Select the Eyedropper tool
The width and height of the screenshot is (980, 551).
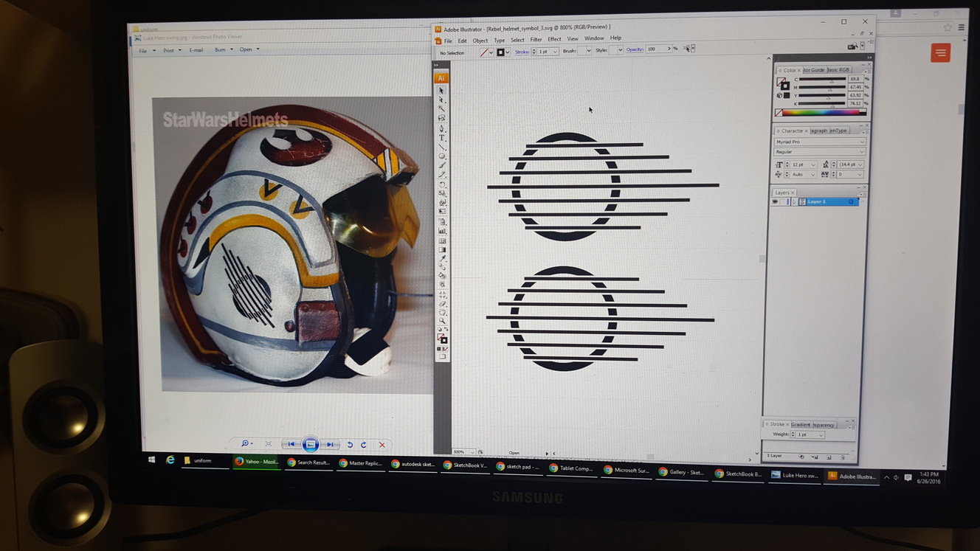pyautogui.click(x=441, y=257)
